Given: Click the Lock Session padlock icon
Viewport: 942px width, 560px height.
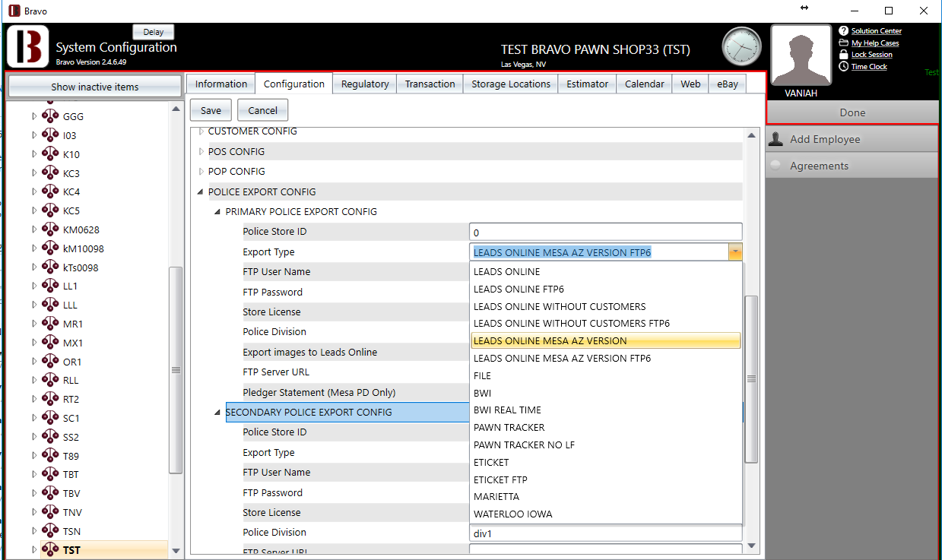Looking at the screenshot, I should click(843, 55).
